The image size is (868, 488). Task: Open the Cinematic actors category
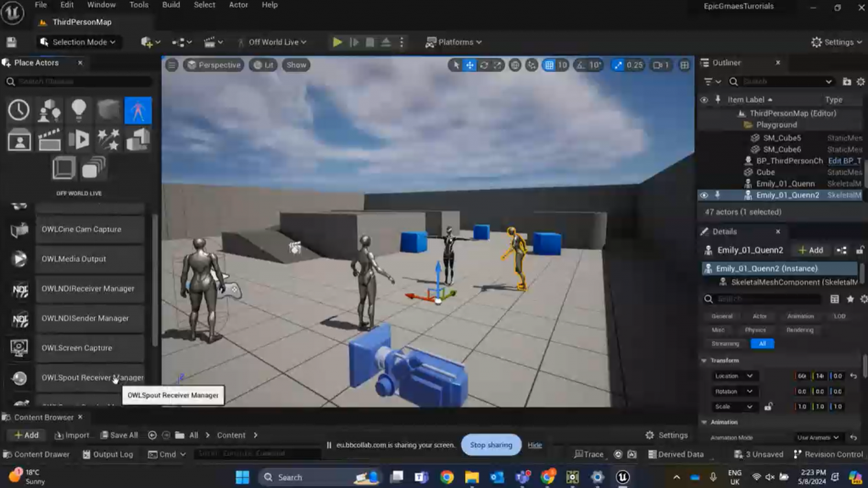pos(49,140)
